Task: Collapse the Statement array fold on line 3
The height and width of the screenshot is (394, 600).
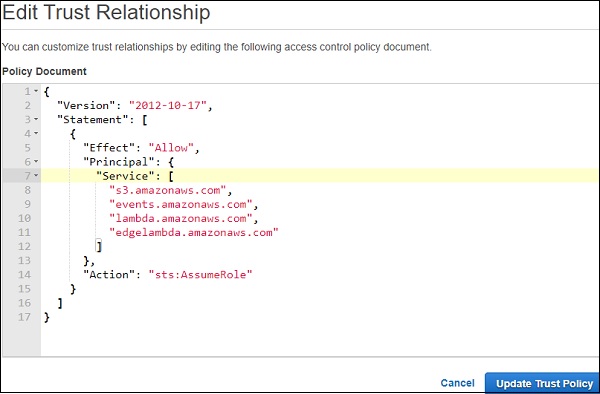Action: point(36,119)
